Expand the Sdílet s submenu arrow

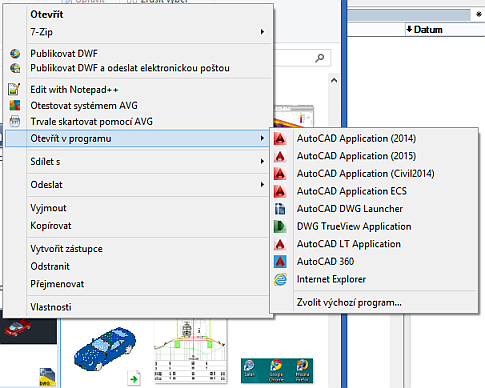point(262,161)
